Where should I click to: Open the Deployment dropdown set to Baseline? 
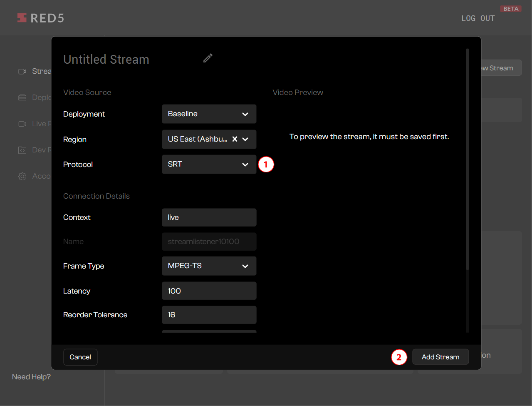point(209,114)
